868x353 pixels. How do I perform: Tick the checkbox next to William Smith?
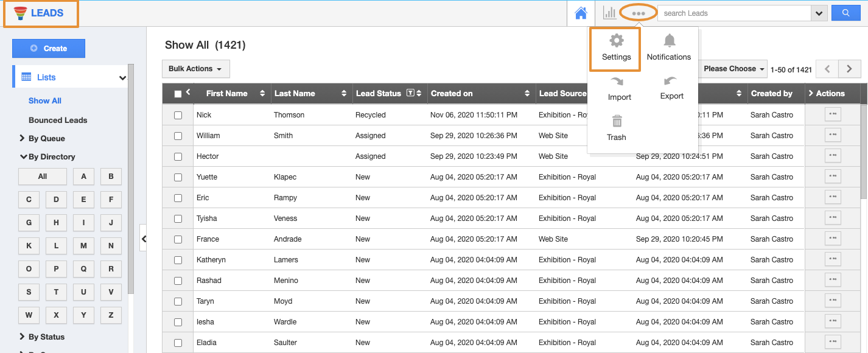(x=178, y=136)
